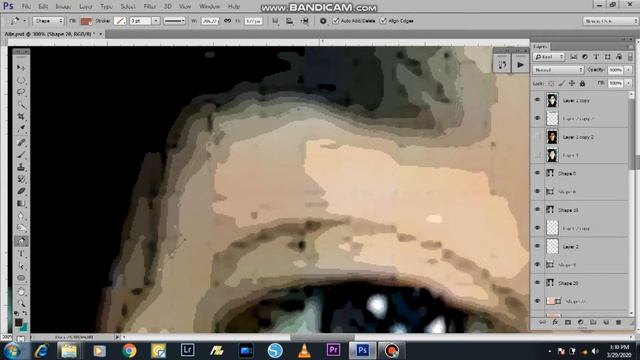Open the File menu
Image resolution: width=640 pixels, height=360 pixels.
[x=26, y=7]
